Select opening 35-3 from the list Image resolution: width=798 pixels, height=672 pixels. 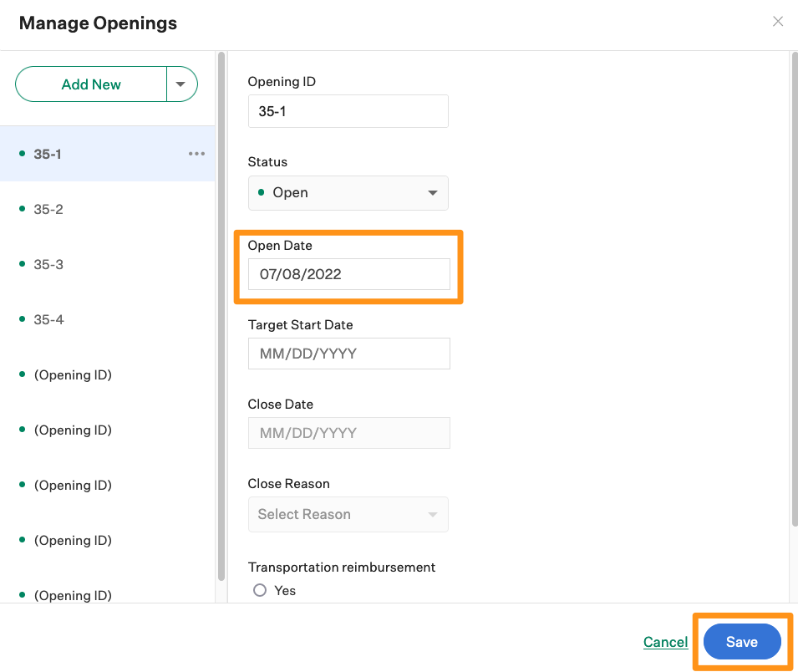click(48, 263)
